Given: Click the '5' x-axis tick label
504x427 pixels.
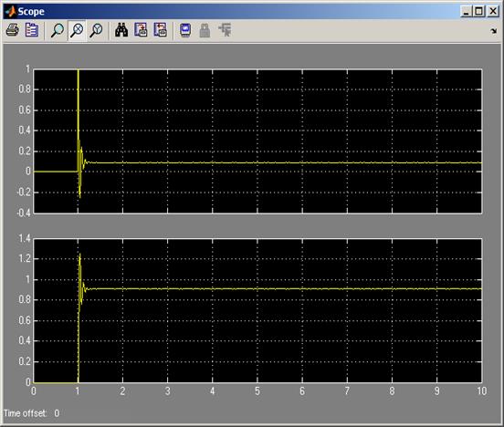Looking at the screenshot, I should tap(257, 391).
